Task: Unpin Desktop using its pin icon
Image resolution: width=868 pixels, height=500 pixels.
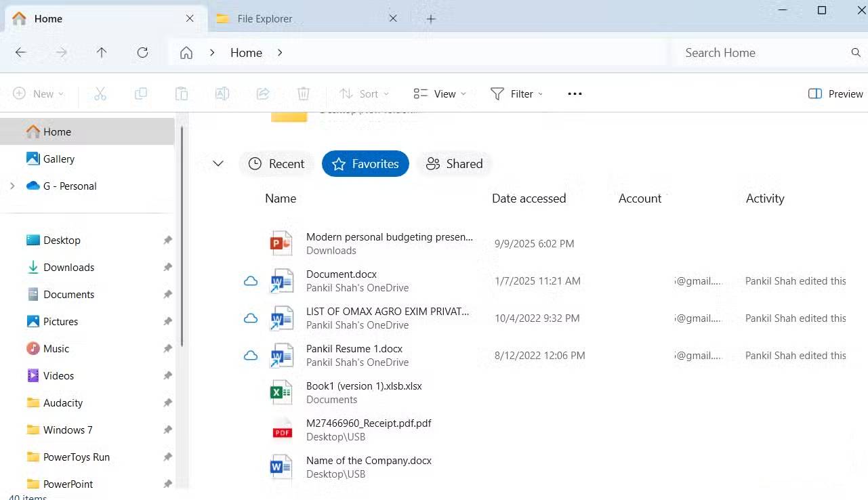Action: click(167, 241)
